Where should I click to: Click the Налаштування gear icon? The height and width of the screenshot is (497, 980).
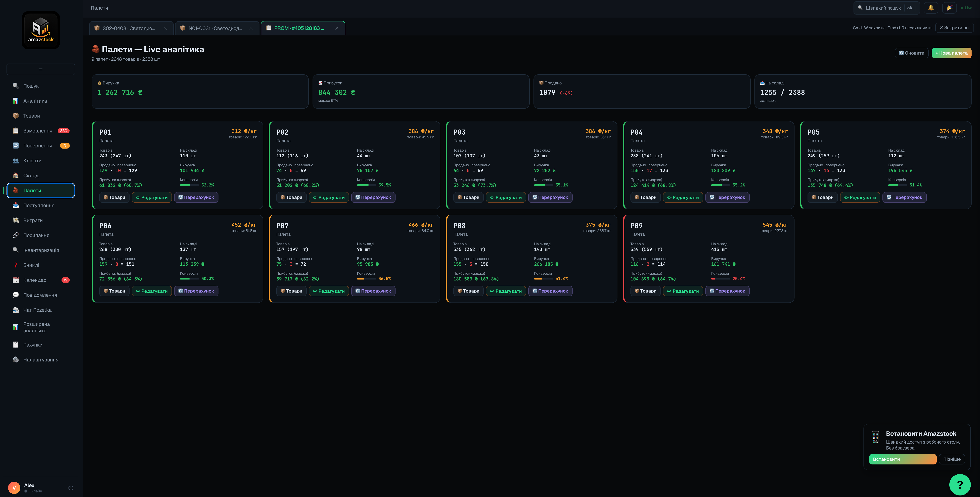click(x=16, y=360)
